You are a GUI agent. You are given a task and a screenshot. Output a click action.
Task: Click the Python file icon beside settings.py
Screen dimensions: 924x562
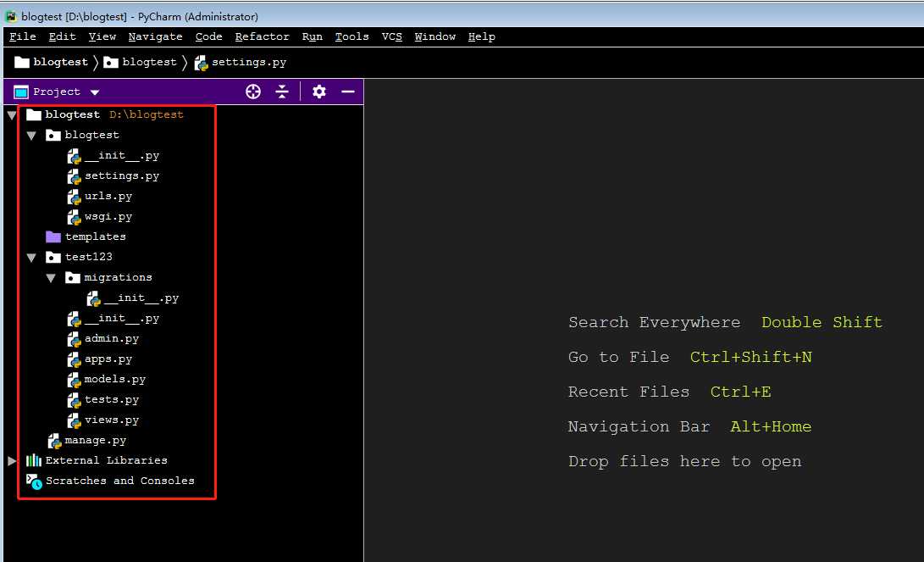tap(74, 176)
